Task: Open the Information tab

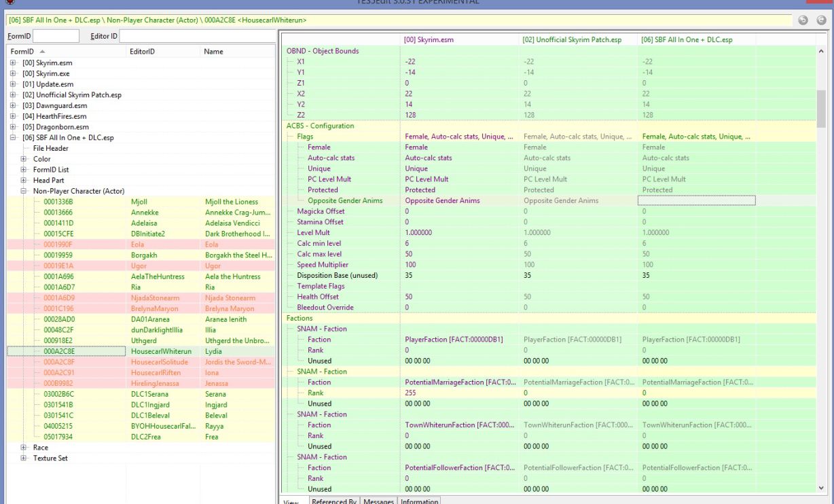Action: pyautogui.click(x=419, y=501)
